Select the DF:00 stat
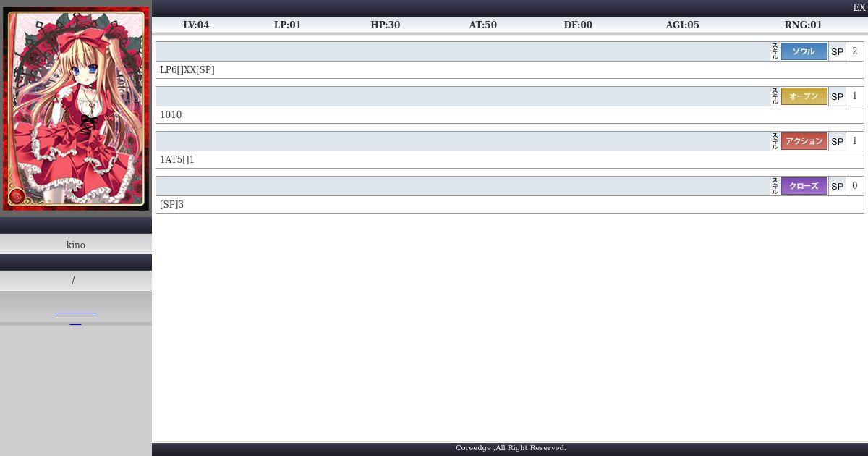The image size is (868, 456). (x=578, y=25)
